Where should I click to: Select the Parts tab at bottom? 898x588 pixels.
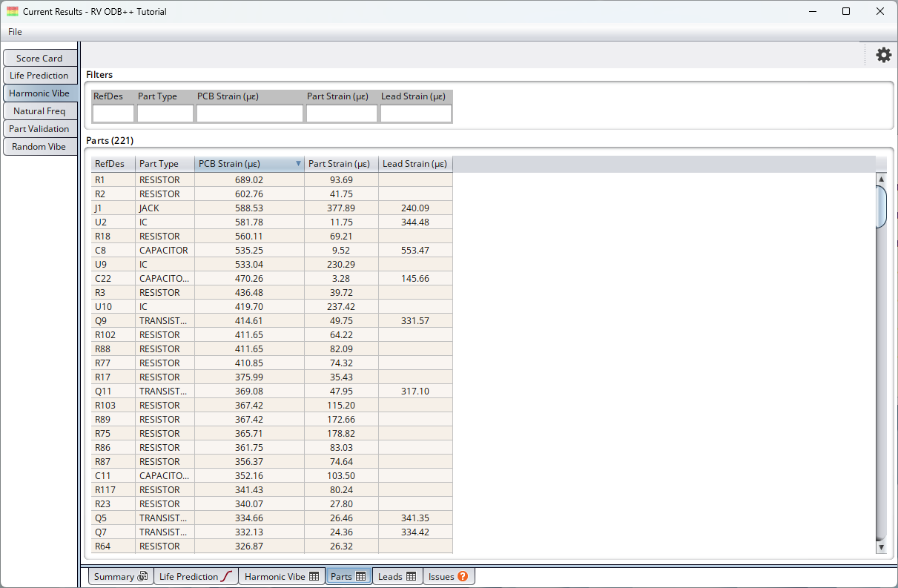tap(348, 576)
